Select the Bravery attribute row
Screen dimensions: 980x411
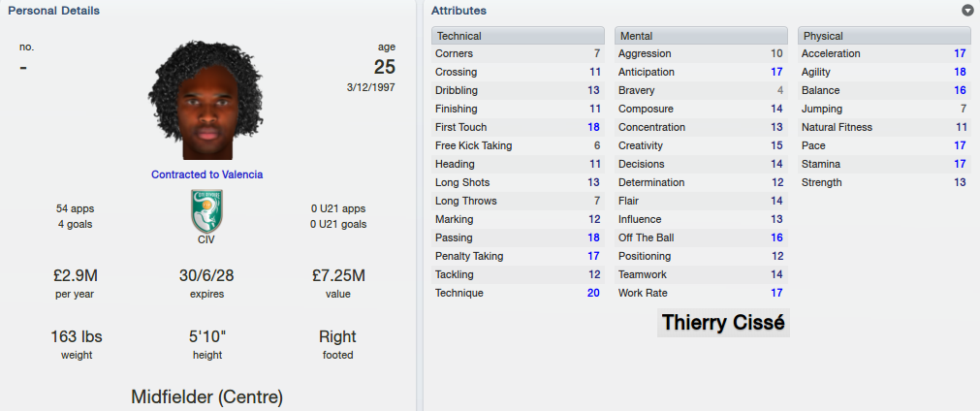coord(701,90)
